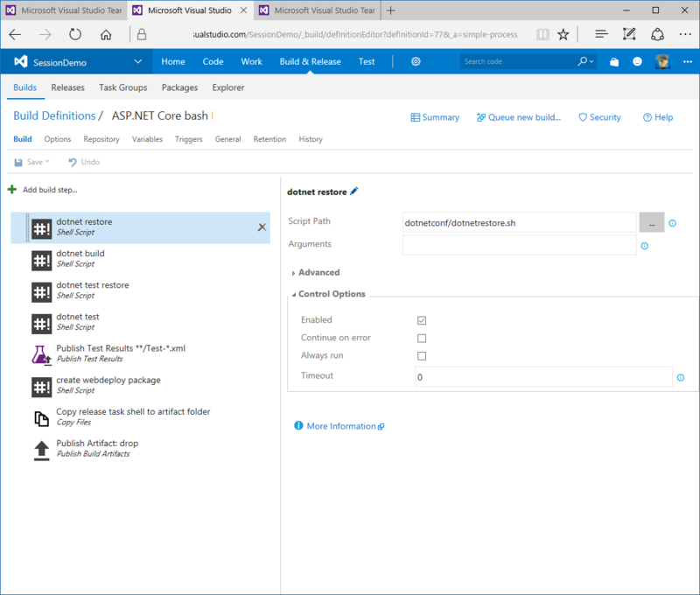Check the Always run option
Screen dimensions: 700x595
[422, 356]
